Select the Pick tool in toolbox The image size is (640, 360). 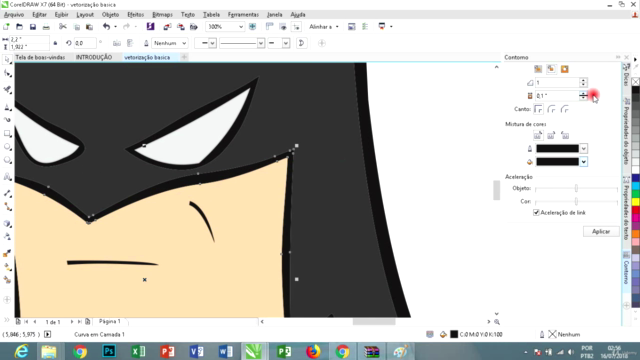click(x=7, y=60)
